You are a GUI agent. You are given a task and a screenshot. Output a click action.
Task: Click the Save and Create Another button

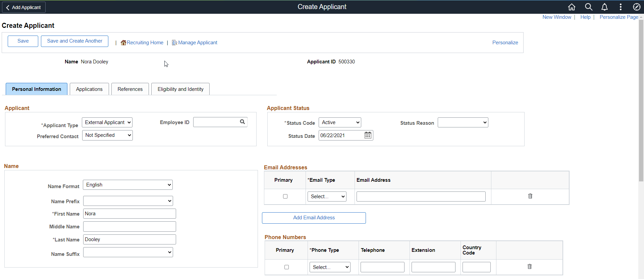point(74,41)
